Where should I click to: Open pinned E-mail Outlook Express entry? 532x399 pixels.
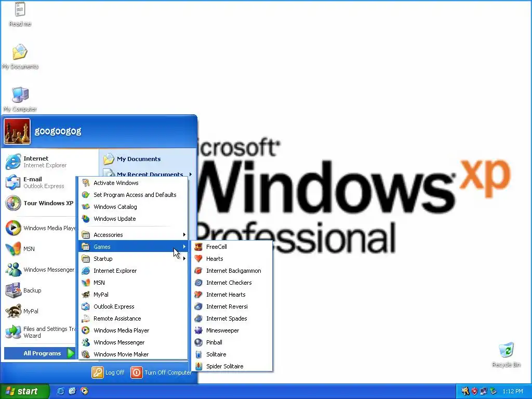(x=39, y=182)
